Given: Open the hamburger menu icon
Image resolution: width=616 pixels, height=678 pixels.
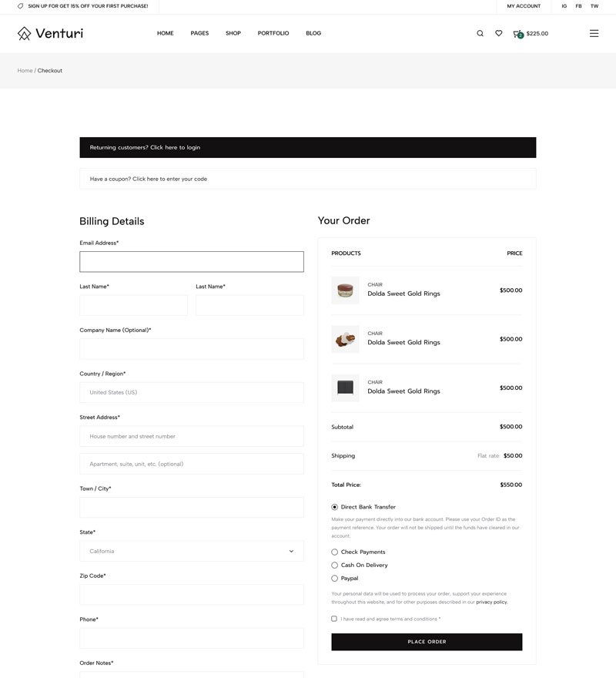Looking at the screenshot, I should [x=594, y=33].
